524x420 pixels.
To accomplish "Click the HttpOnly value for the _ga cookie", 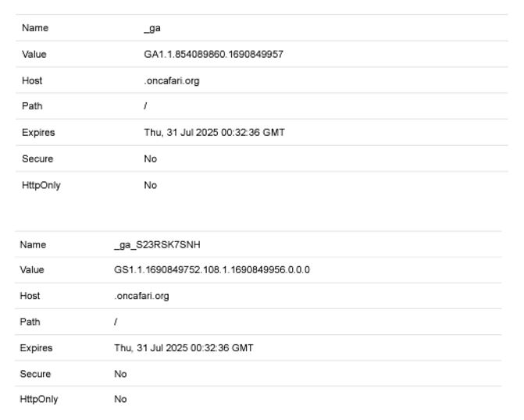I will click(150, 185).
